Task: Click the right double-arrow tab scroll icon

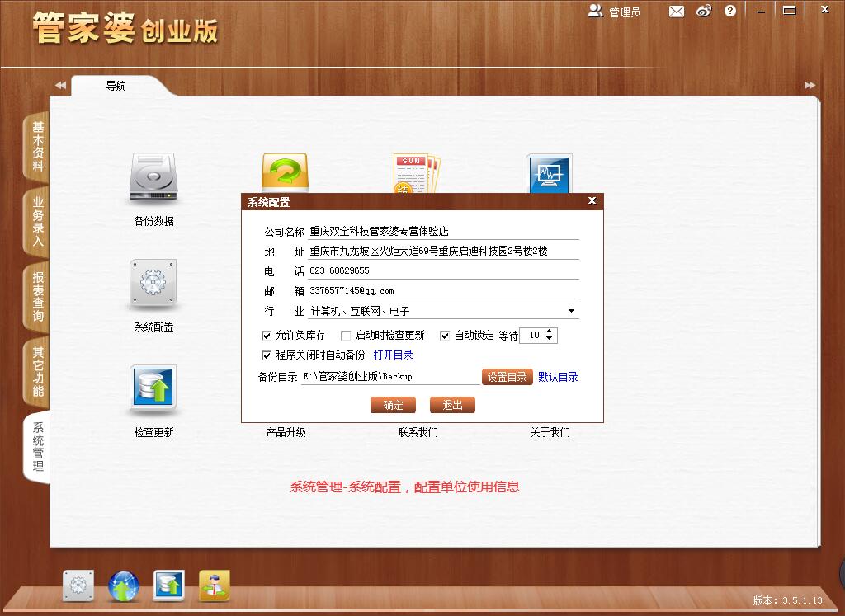Action: click(x=810, y=85)
